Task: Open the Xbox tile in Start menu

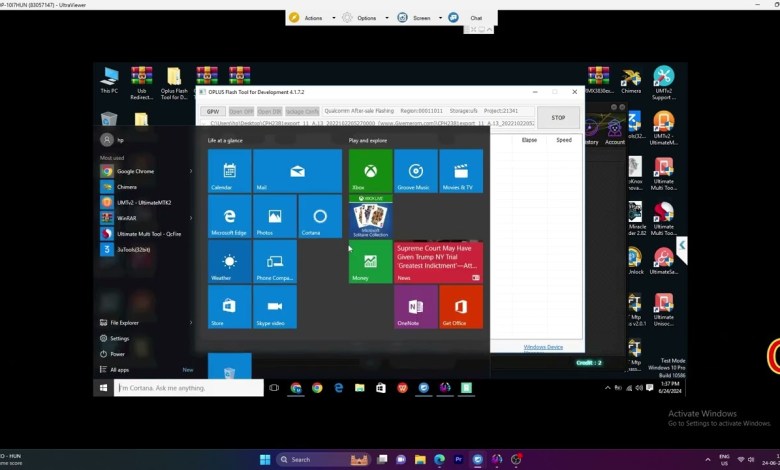Action: click(x=370, y=171)
